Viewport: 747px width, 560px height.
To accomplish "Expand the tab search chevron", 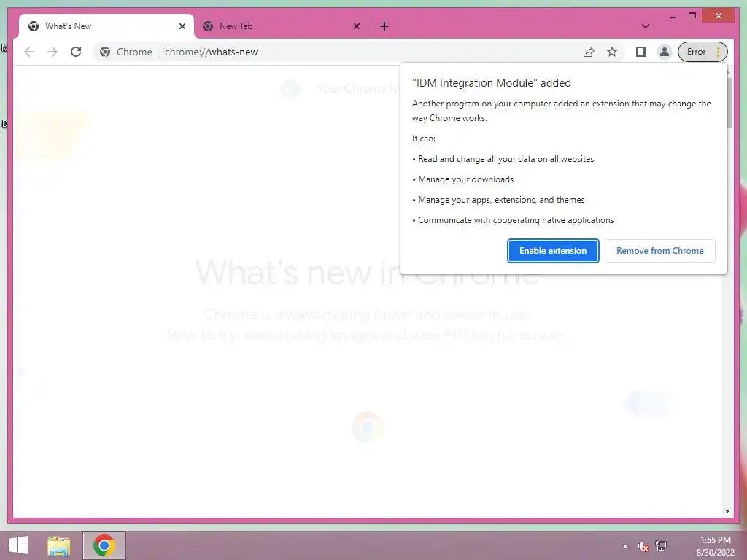I will [646, 26].
